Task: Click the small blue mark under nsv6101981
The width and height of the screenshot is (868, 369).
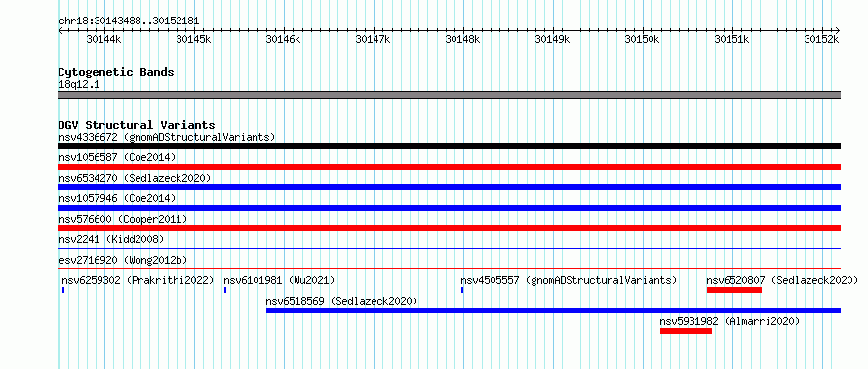Action: point(225,290)
